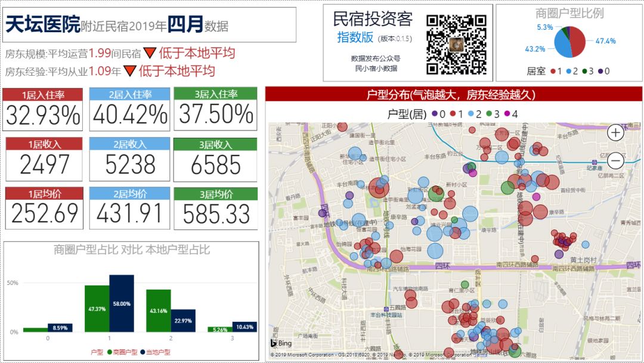Viewport: 644px width, 363px height.
Task: Click red down triangle beside 房东经验
Action: (x=130, y=72)
